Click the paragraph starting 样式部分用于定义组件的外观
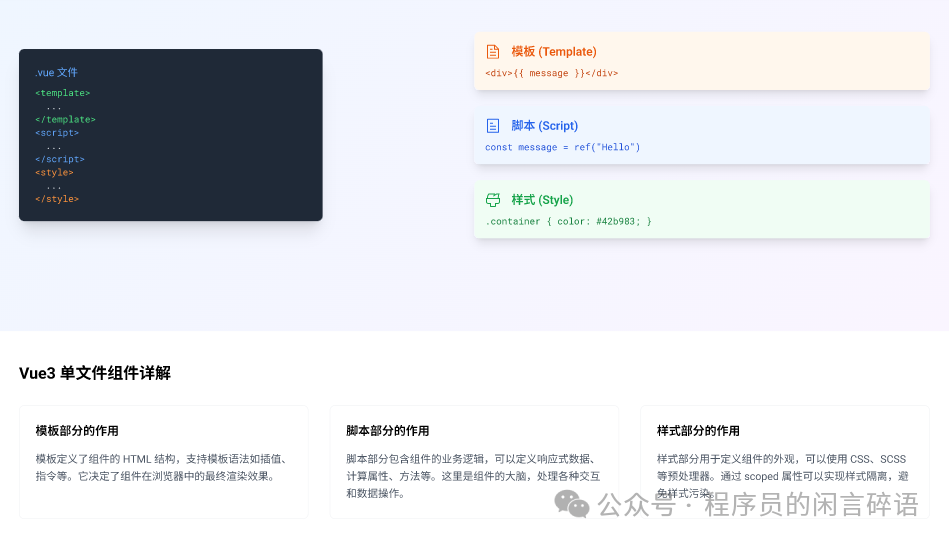 (783, 476)
